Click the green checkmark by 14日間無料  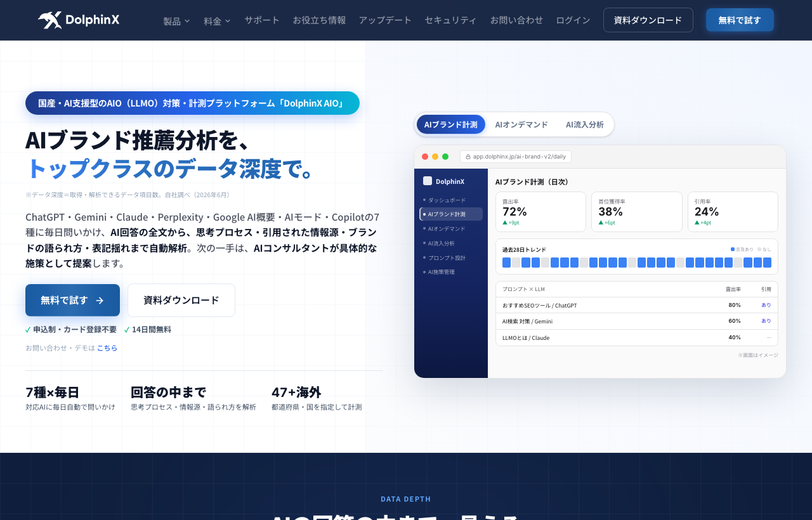(x=127, y=330)
